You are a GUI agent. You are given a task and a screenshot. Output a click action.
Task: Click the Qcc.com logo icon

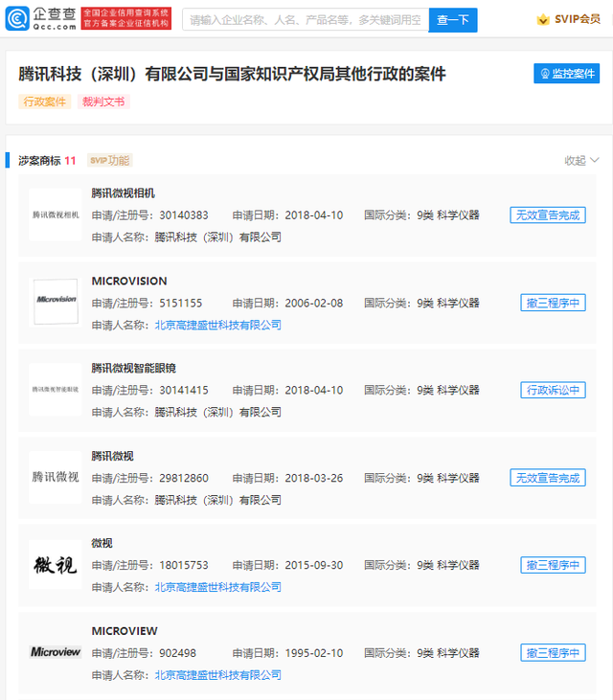tap(17, 19)
